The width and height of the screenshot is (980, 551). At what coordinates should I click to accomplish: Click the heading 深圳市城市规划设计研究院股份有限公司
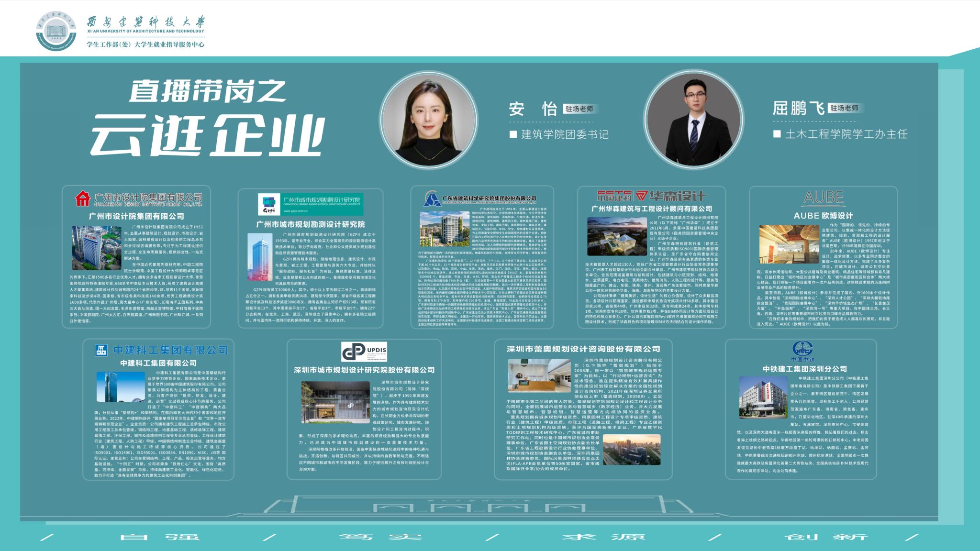pos(364,370)
